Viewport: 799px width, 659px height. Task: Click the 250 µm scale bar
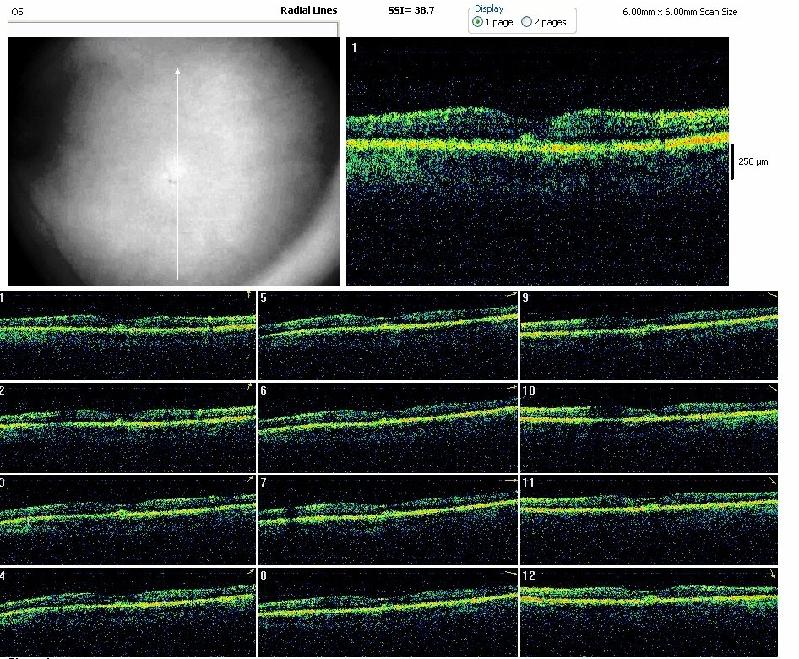click(732, 162)
